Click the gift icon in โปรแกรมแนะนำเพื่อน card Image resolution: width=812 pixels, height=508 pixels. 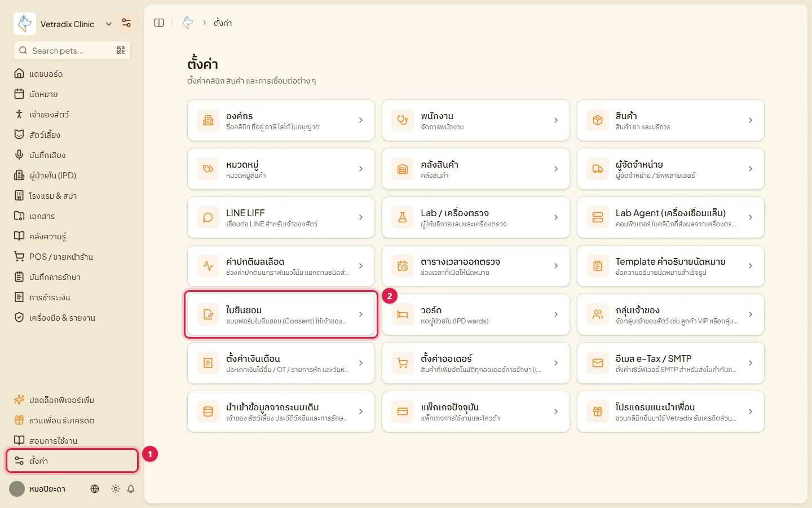point(598,411)
